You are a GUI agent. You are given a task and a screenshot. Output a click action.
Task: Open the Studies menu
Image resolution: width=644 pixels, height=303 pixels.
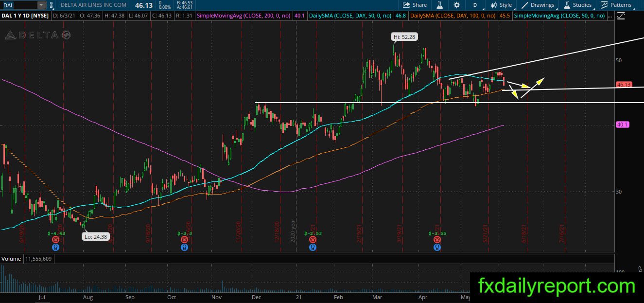(x=577, y=5)
